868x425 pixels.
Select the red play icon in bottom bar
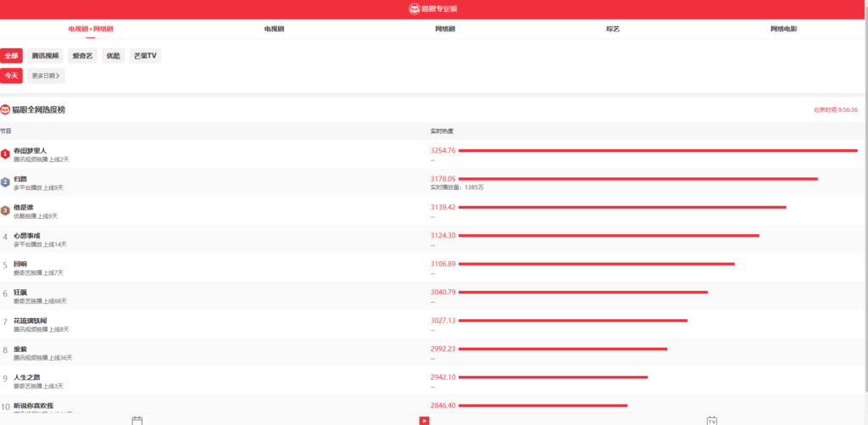pos(425,420)
